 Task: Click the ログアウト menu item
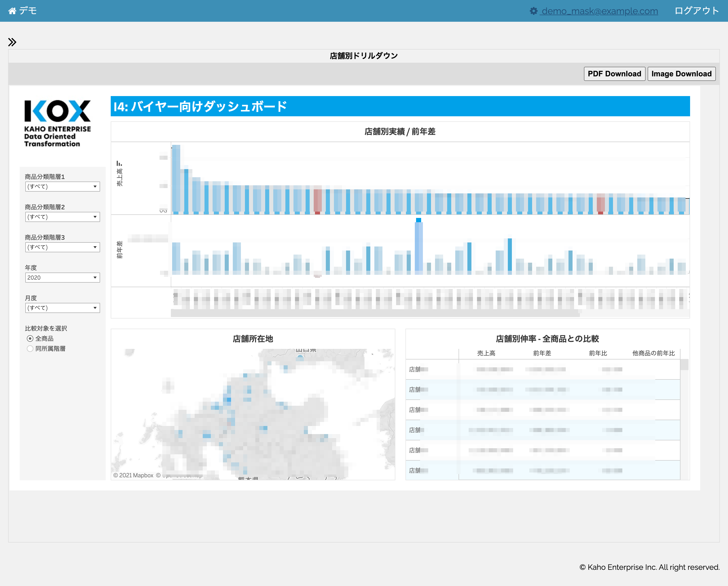coord(696,11)
